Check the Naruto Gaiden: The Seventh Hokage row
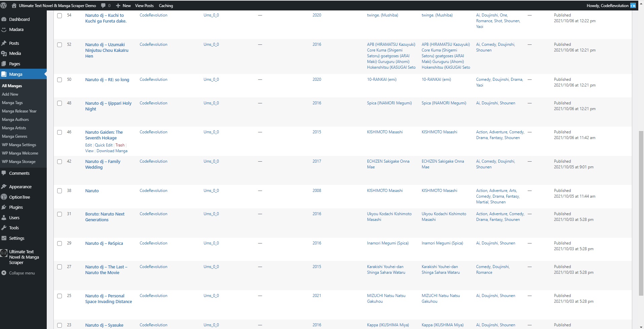 click(60, 132)
